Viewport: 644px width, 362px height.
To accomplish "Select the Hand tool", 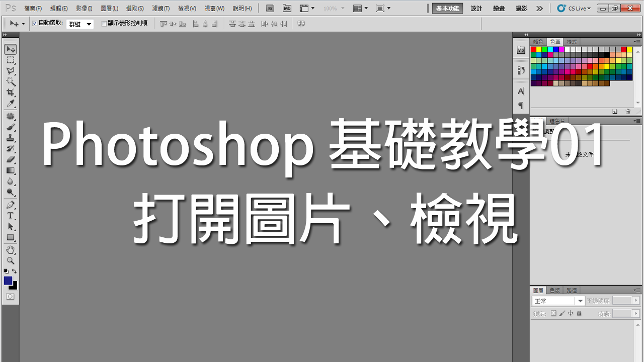I will (x=11, y=250).
